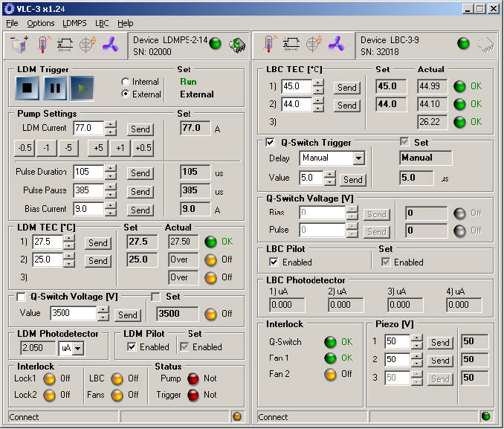Image resolution: width=504 pixels, height=429 pixels.
Task: Increase Pulse Pause with spinner up arrow
Action: pos(111,187)
